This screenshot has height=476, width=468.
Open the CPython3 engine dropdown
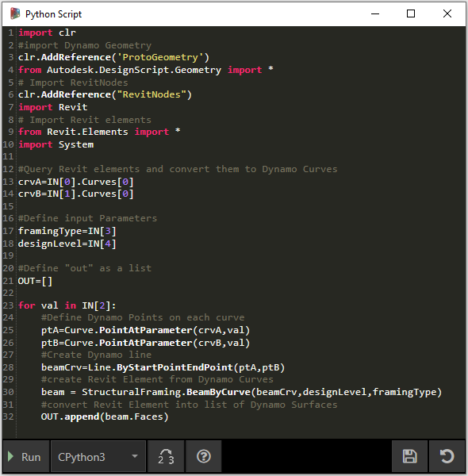(x=98, y=457)
